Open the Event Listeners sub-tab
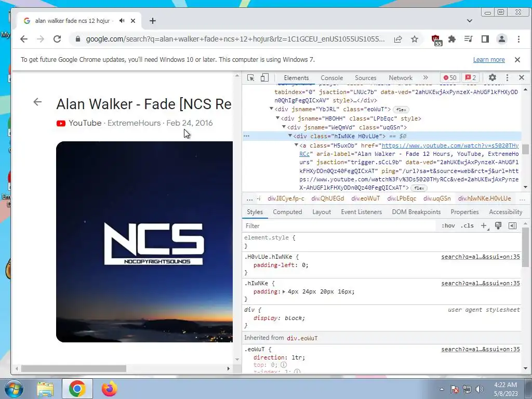 click(362, 212)
